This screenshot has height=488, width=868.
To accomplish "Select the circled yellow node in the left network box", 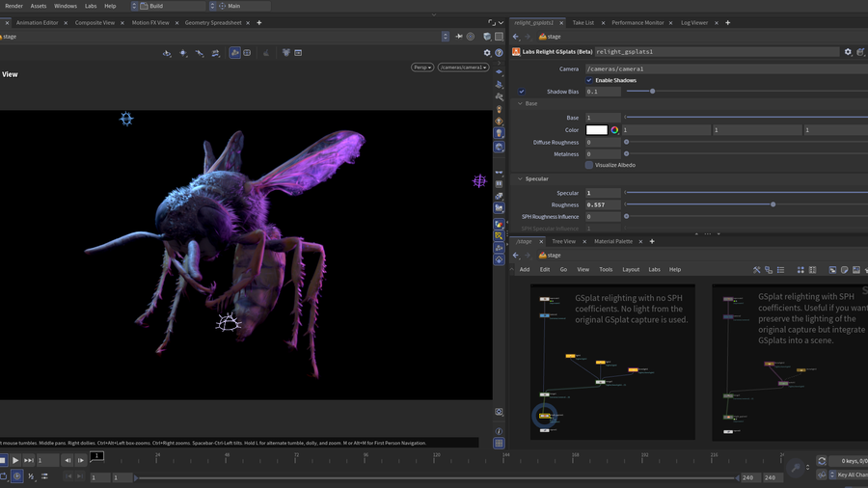I will (x=545, y=416).
